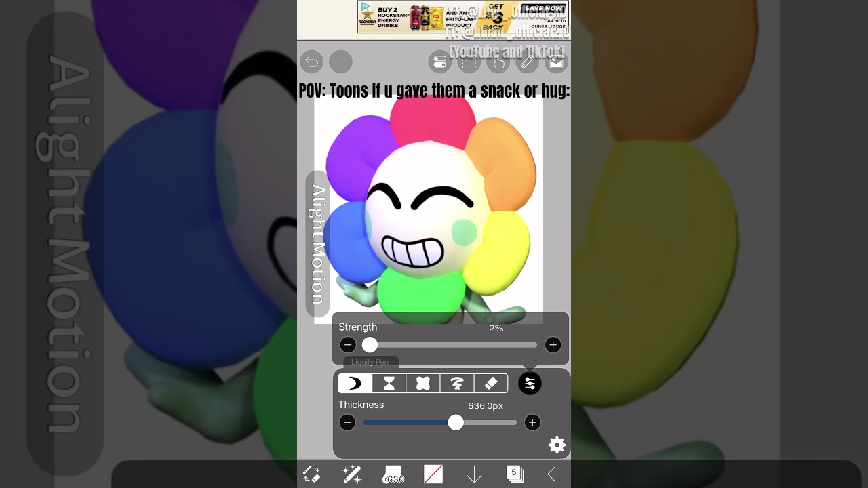The image size is (868, 488).
Task: Open the ruler tool
Action: pos(527,62)
